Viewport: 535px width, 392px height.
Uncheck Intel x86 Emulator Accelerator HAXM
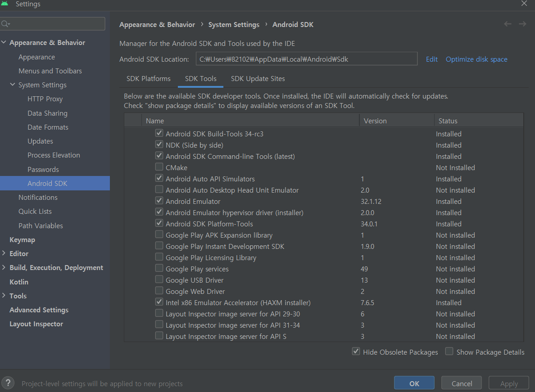[x=159, y=302]
